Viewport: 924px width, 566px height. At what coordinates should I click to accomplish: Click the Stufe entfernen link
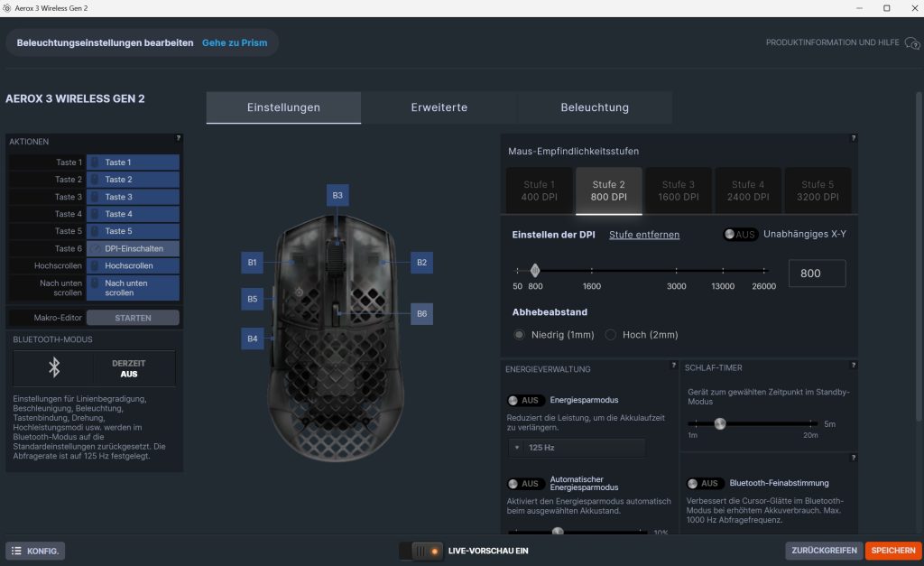point(644,235)
